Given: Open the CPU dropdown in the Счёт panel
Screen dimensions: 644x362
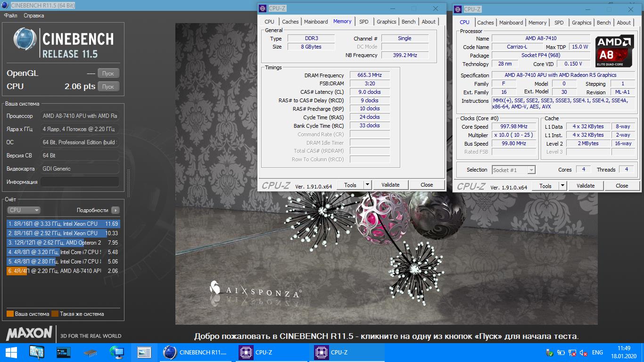Looking at the screenshot, I should point(24,210).
